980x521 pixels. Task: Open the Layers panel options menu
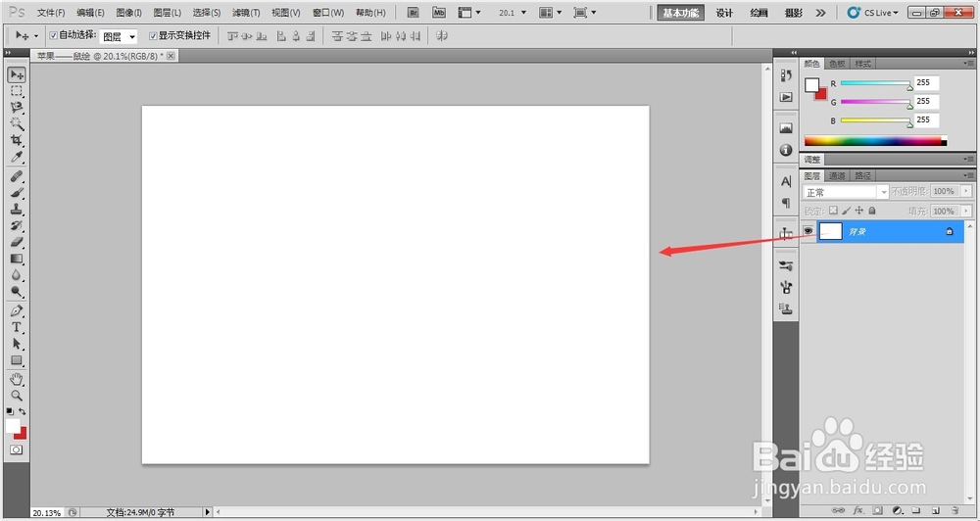pyautogui.click(x=969, y=176)
